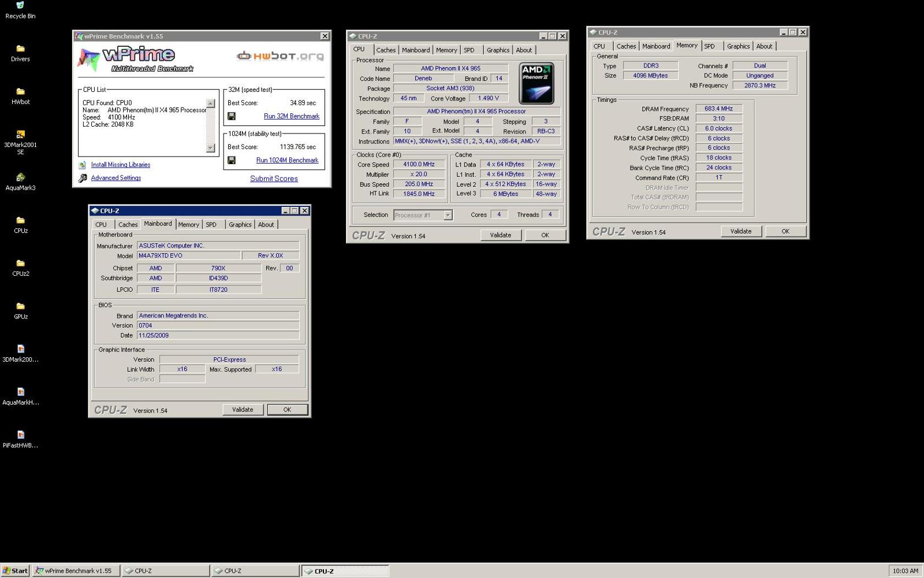Minimize the Mainboard CPU-Z window
Viewport: 924px width, 578px height.
tap(285, 211)
